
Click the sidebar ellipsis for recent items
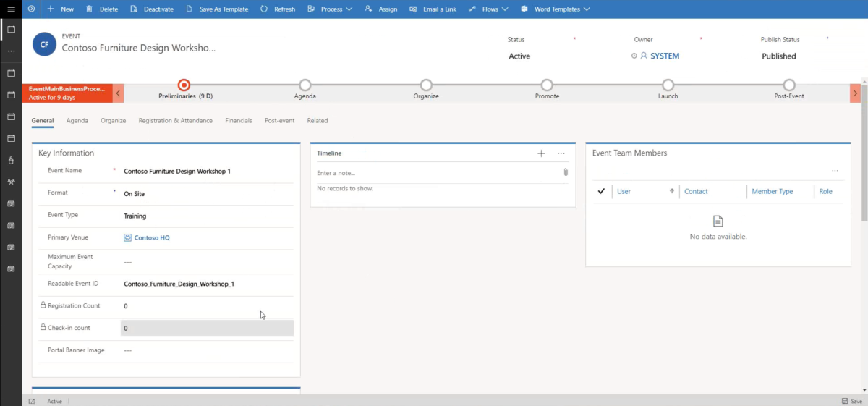[11, 51]
